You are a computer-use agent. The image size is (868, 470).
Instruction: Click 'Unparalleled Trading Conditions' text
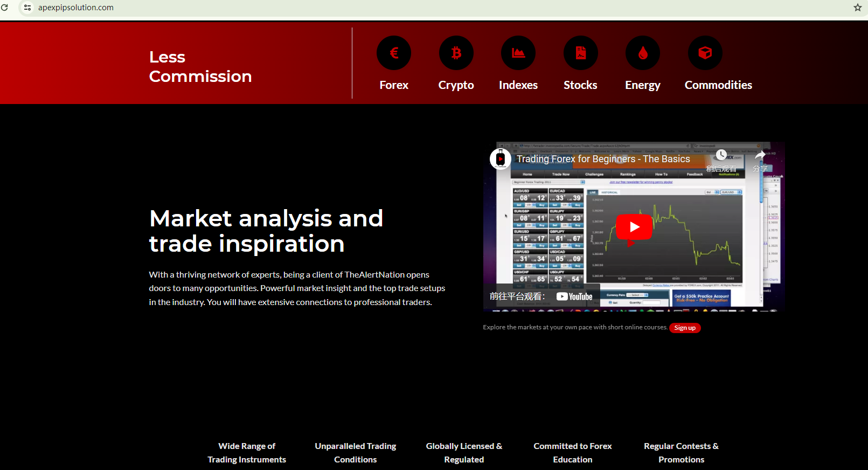pos(356,453)
